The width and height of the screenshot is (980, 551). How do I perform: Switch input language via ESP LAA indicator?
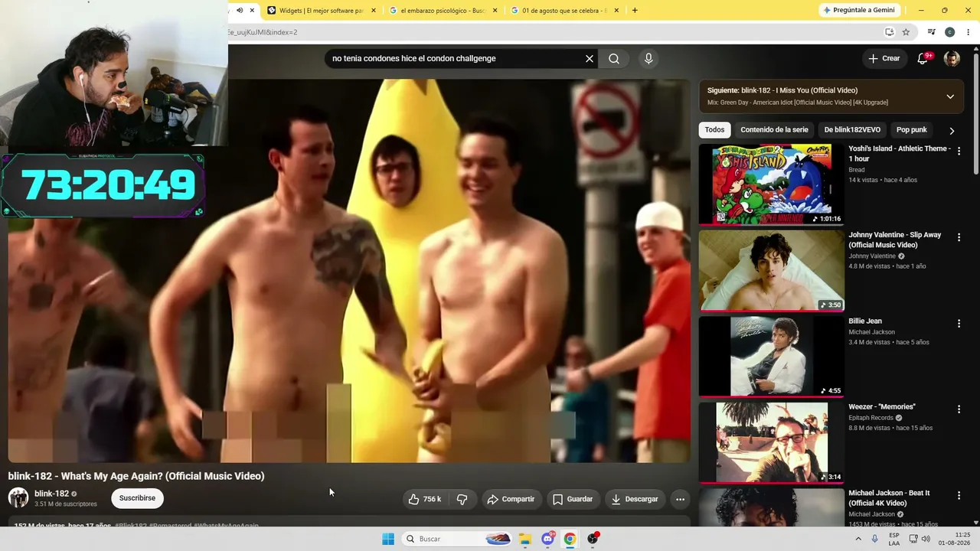(894, 539)
